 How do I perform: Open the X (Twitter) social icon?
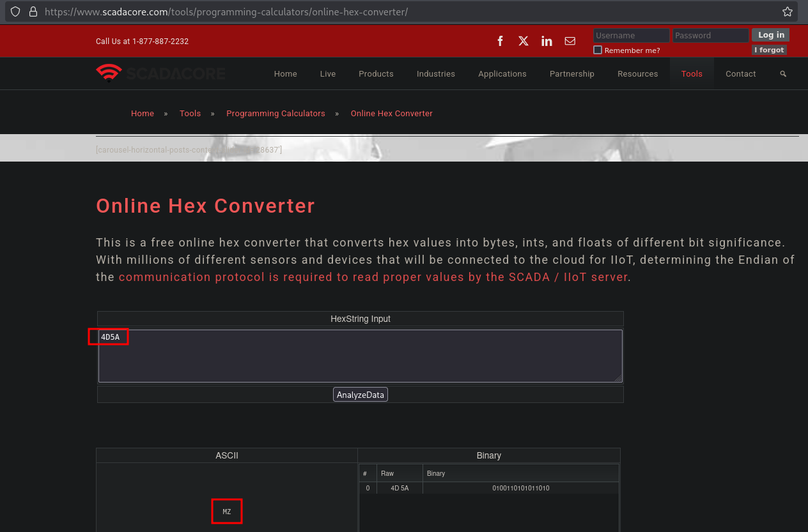click(524, 41)
